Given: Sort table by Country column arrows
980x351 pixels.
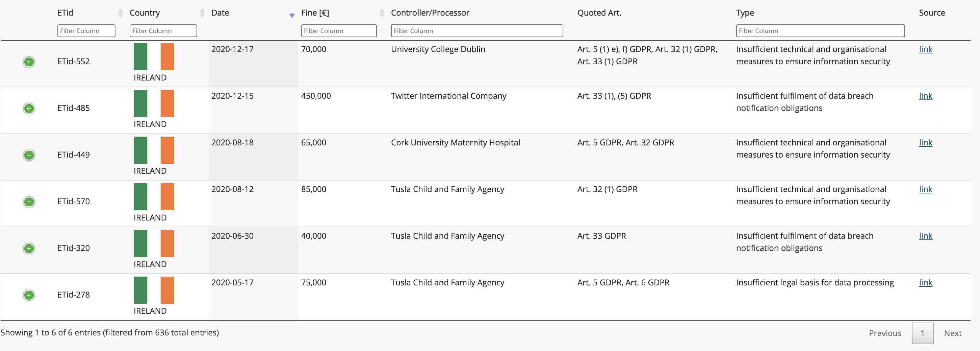Looking at the screenshot, I should pos(202,13).
